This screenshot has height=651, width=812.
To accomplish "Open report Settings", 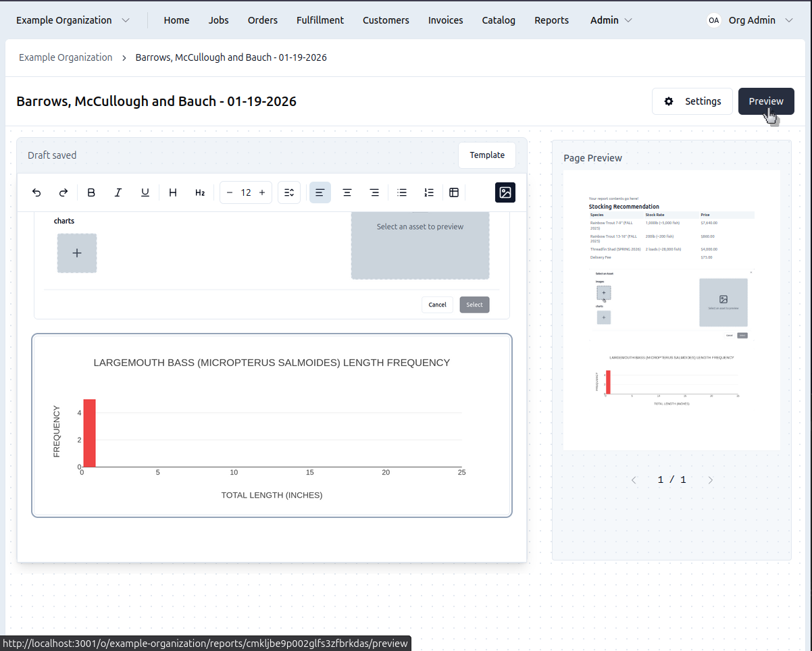I will 692,101.
